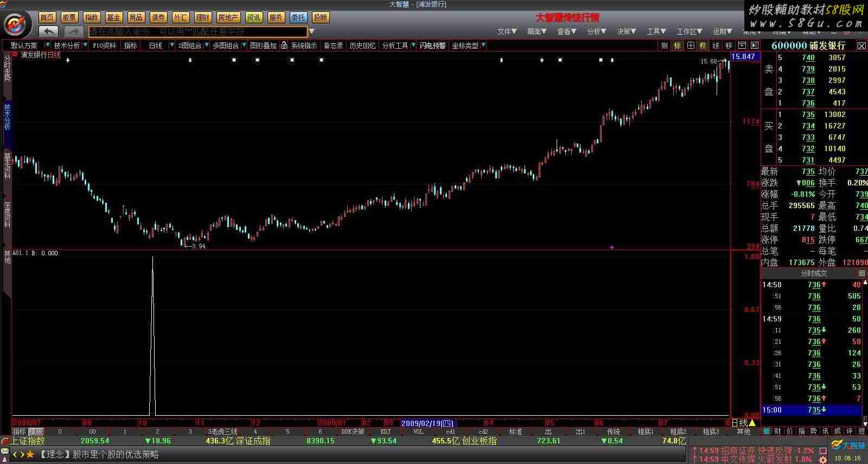
Task: Open the 首页 home button
Action: click(x=47, y=17)
